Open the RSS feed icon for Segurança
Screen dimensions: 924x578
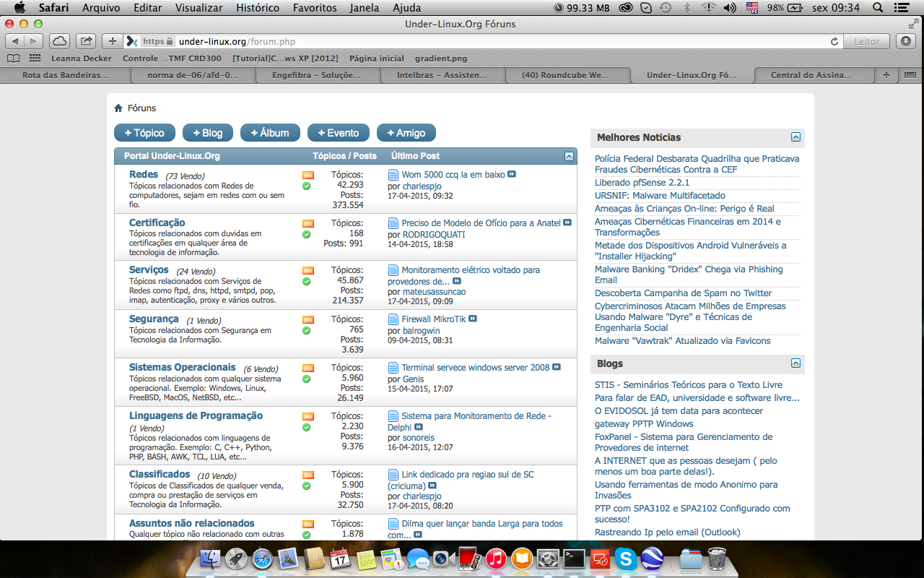click(x=308, y=319)
